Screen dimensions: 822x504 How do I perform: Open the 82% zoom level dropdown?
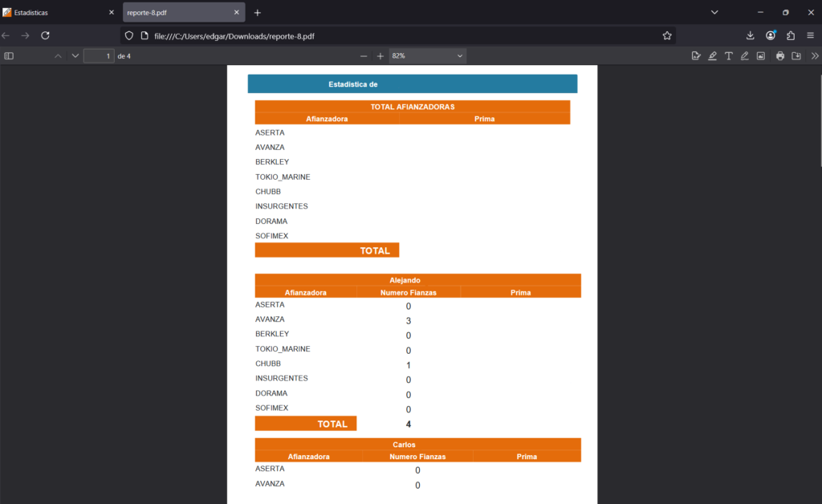coord(427,56)
